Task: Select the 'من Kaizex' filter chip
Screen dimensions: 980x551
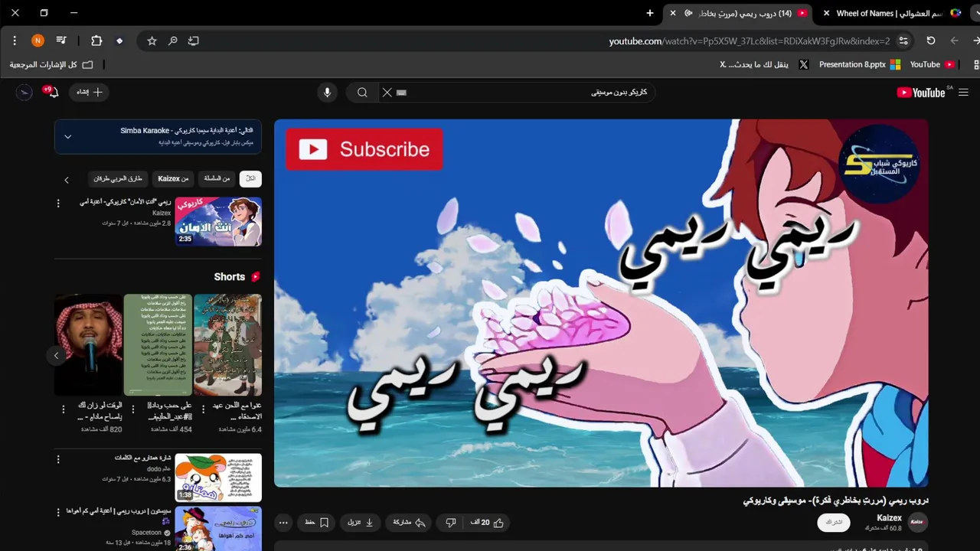Action: [173, 178]
